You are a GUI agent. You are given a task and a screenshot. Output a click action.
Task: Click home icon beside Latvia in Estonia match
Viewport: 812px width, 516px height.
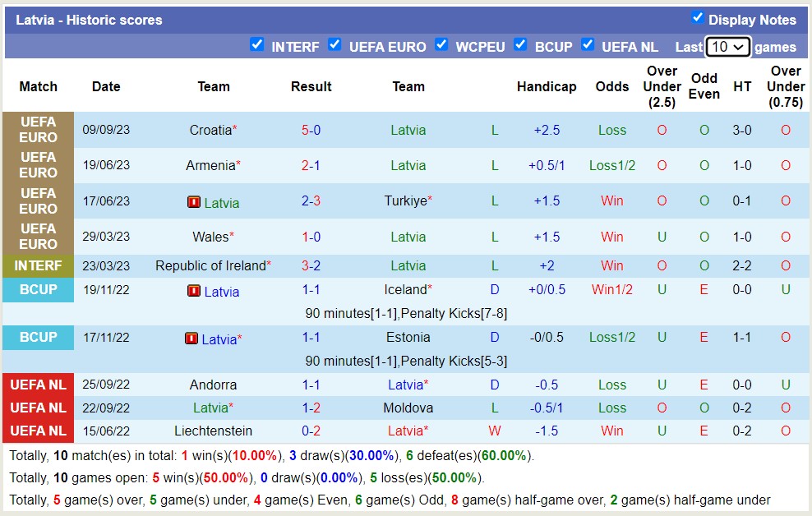coord(191,339)
